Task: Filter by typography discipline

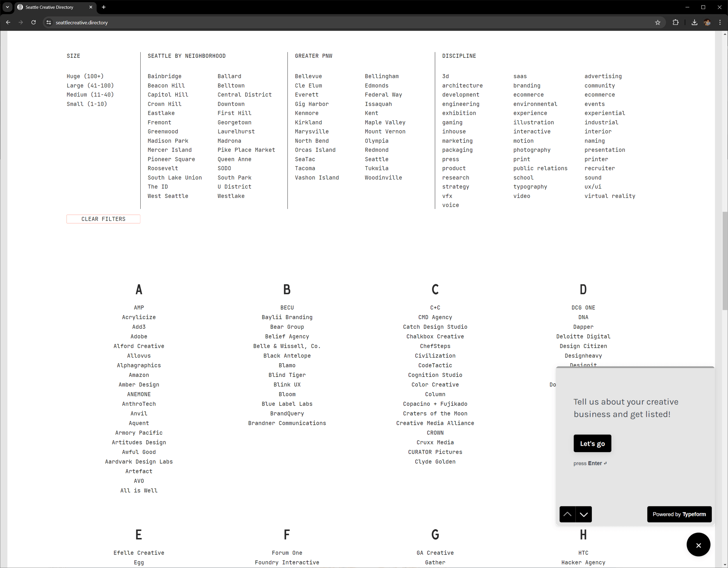Action: pos(530,187)
